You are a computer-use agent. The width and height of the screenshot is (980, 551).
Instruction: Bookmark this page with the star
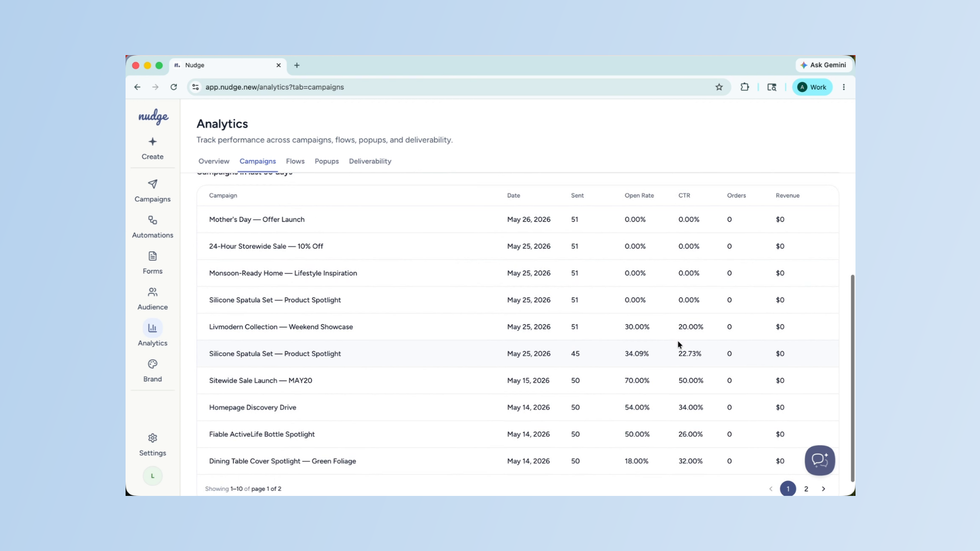(x=719, y=87)
